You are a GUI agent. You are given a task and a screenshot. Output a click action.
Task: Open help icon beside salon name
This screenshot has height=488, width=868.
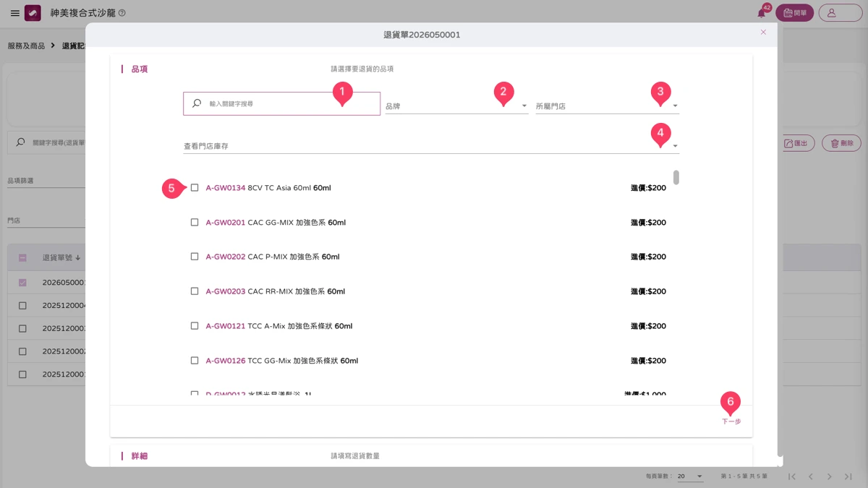122,13
